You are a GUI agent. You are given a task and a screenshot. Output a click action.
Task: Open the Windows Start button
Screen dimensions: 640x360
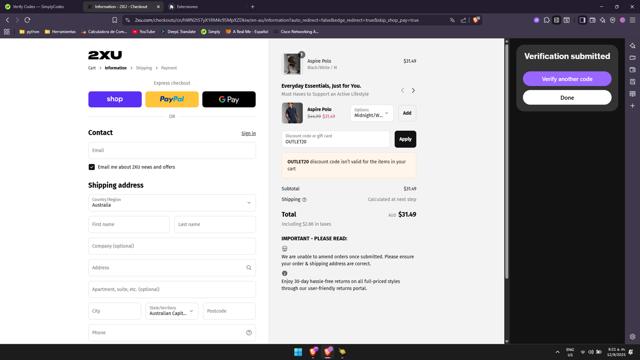(x=298, y=352)
